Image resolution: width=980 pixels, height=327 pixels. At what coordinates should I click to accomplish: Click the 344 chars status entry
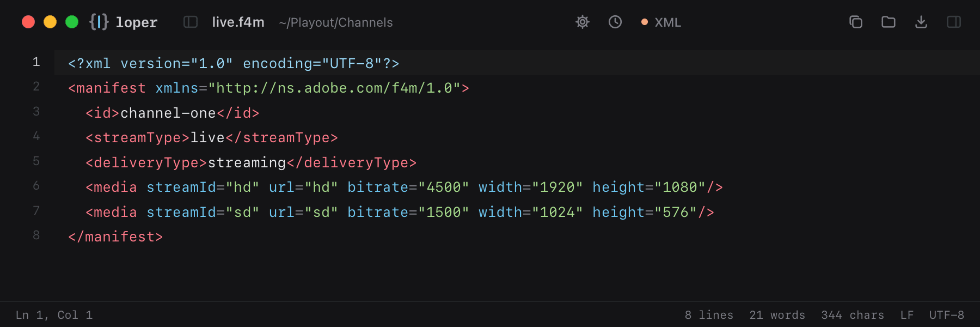853,315
